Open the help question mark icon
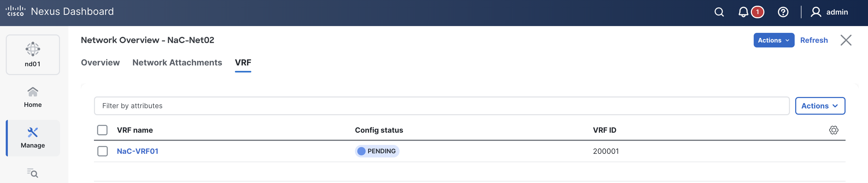This screenshot has height=183, width=868. (x=783, y=12)
